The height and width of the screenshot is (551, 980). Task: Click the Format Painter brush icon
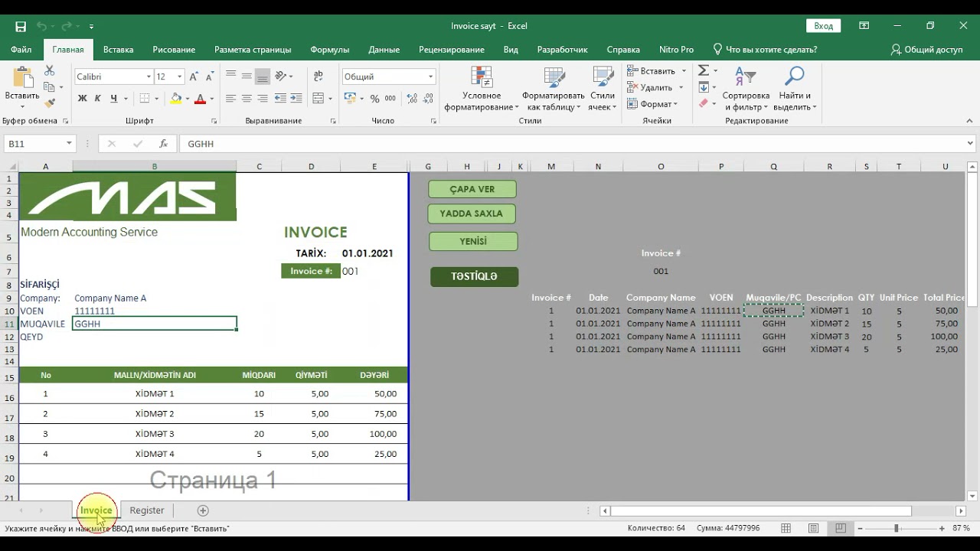51,103
